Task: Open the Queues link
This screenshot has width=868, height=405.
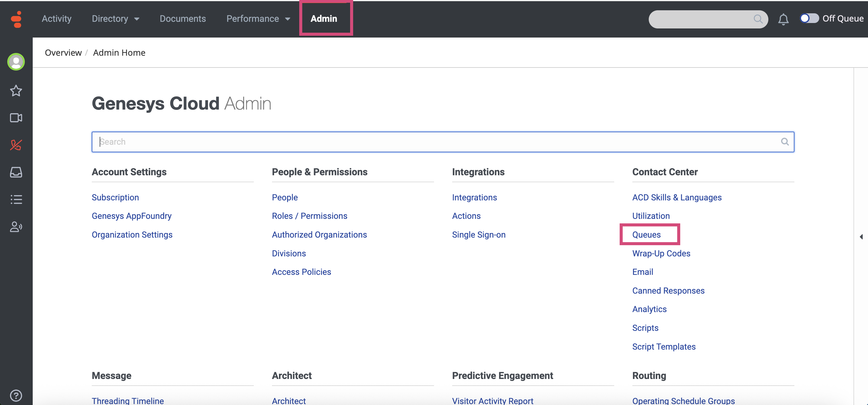Action: (646, 235)
